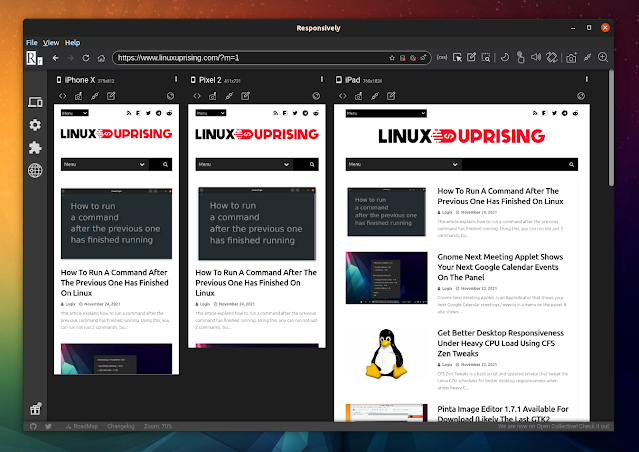Open DevTools for the iPhone X
The height and width of the screenshot is (452, 639).
[x=62, y=96]
